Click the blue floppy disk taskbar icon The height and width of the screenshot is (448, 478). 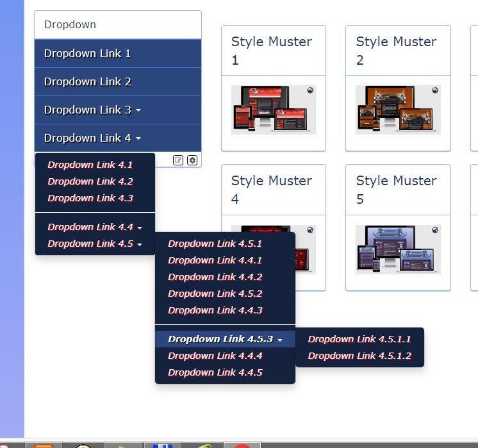click(x=163, y=445)
